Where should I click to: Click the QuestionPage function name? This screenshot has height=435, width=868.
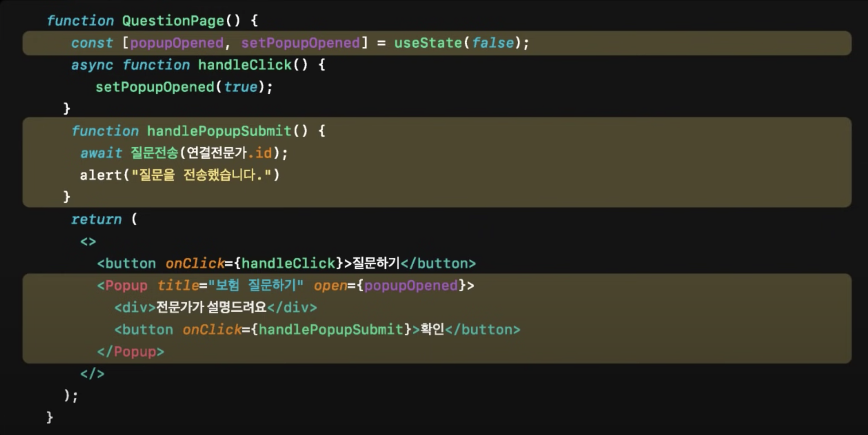(x=173, y=21)
